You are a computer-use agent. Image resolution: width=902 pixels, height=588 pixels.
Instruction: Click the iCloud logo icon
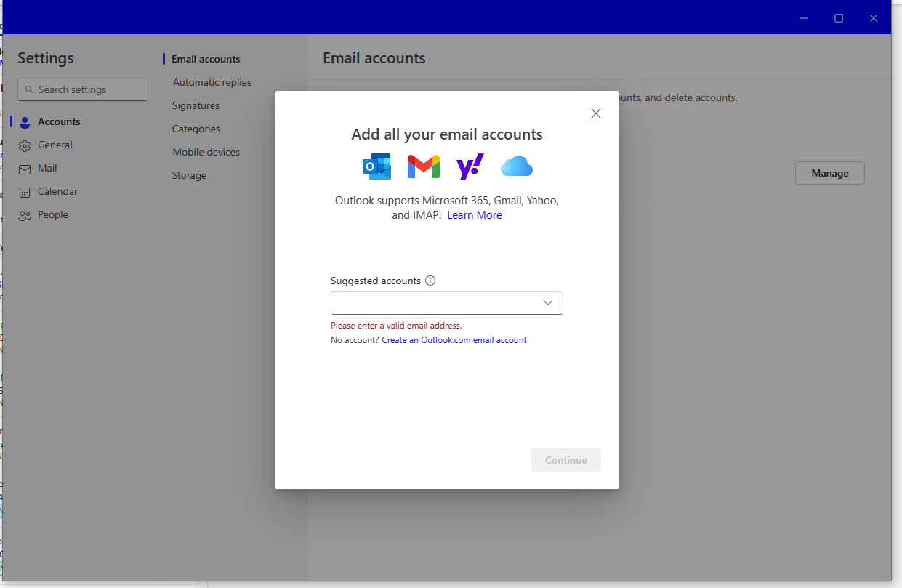[517, 166]
